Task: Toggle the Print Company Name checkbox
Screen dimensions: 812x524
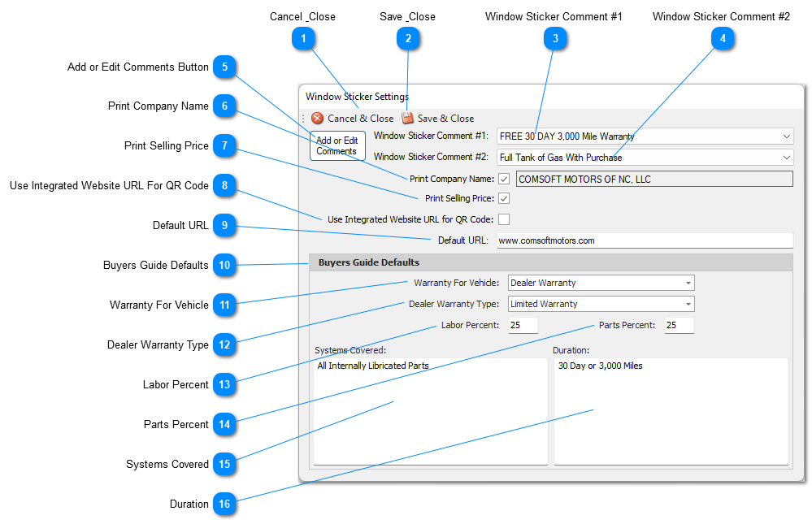Action: (x=504, y=180)
